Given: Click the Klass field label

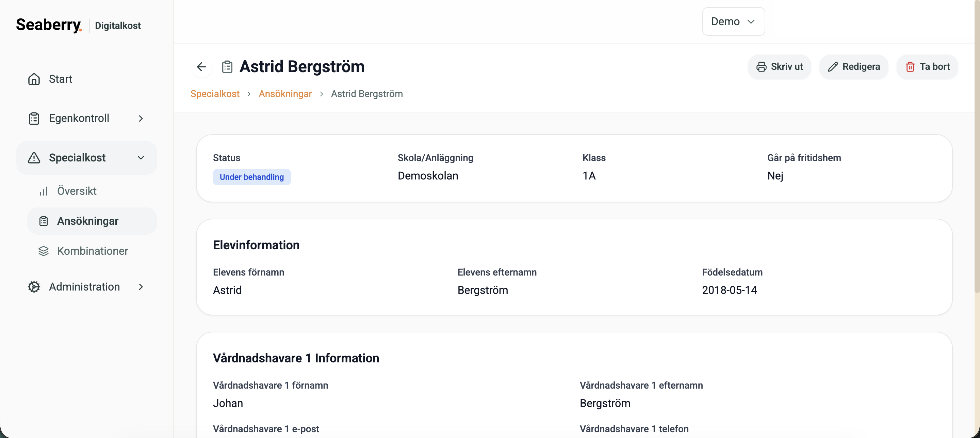Looking at the screenshot, I should click(594, 158).
